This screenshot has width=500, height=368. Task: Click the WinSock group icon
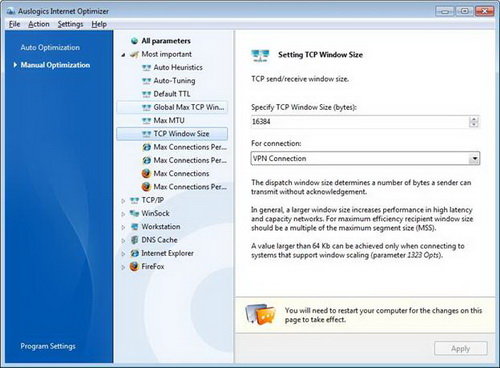click(x=134, y=214)
